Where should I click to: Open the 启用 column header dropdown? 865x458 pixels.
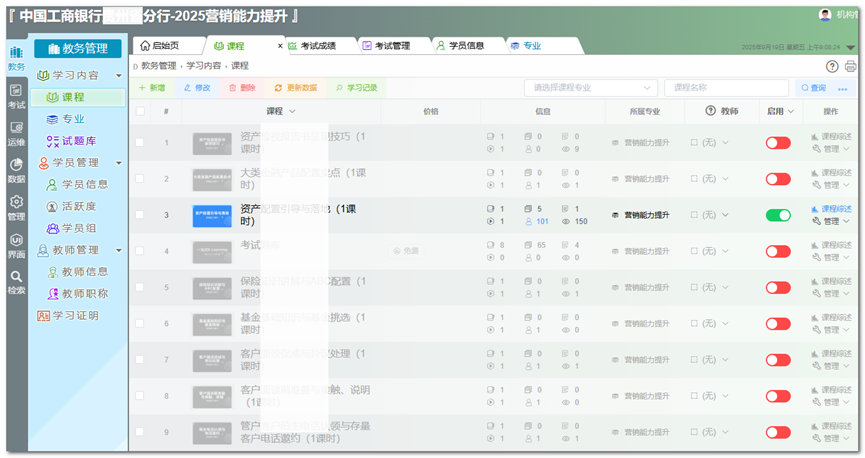pos(791,111)
